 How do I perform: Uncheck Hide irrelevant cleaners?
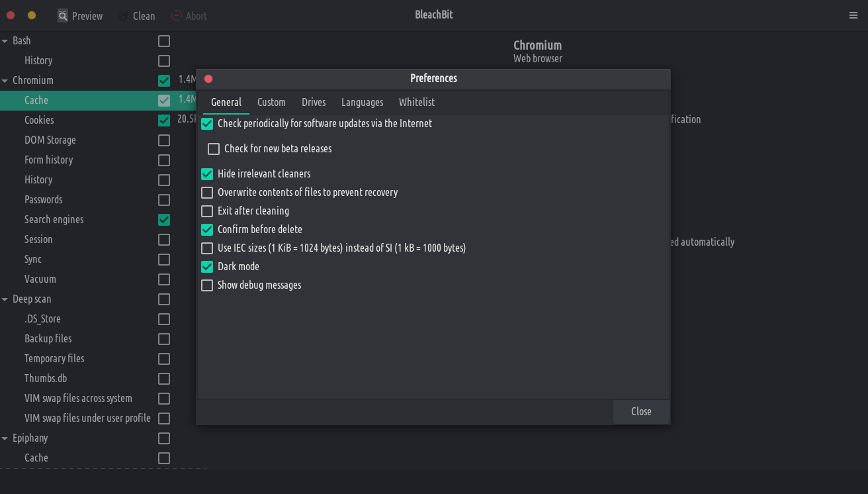point(207,174)
